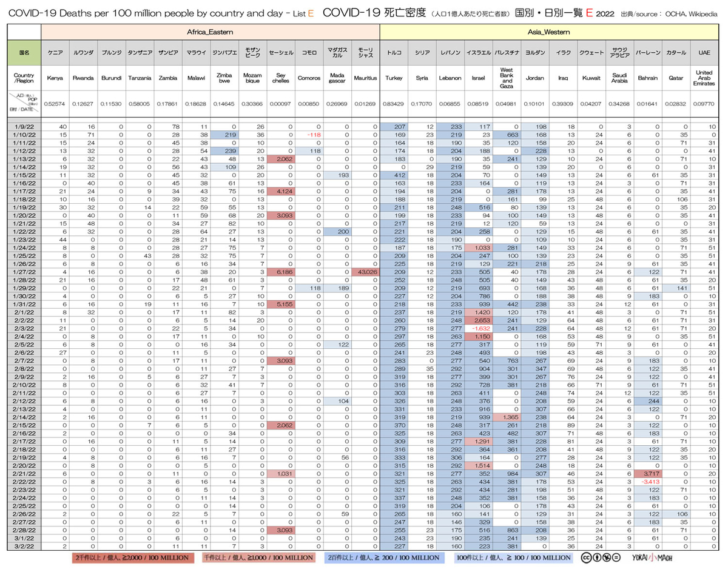
Task: Click the Mauritius cell showing 43,026
Action: 366,271
